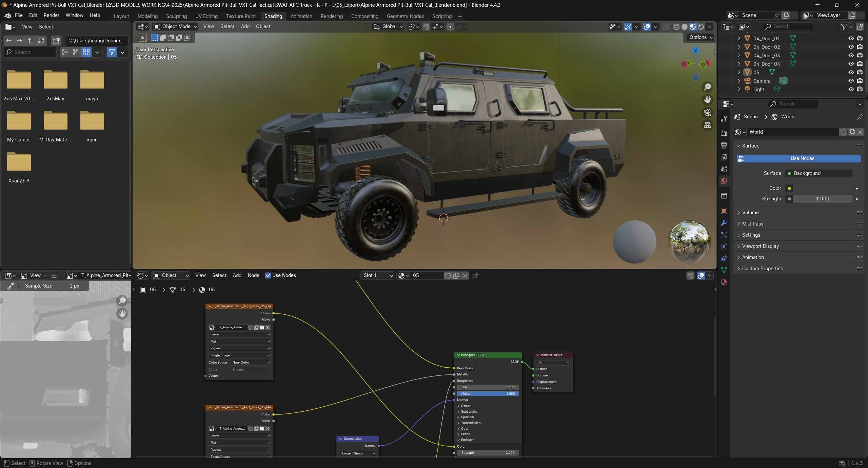
Task: Expand the 04_Door_04 outliner item
Action: [x=739, y=64]
